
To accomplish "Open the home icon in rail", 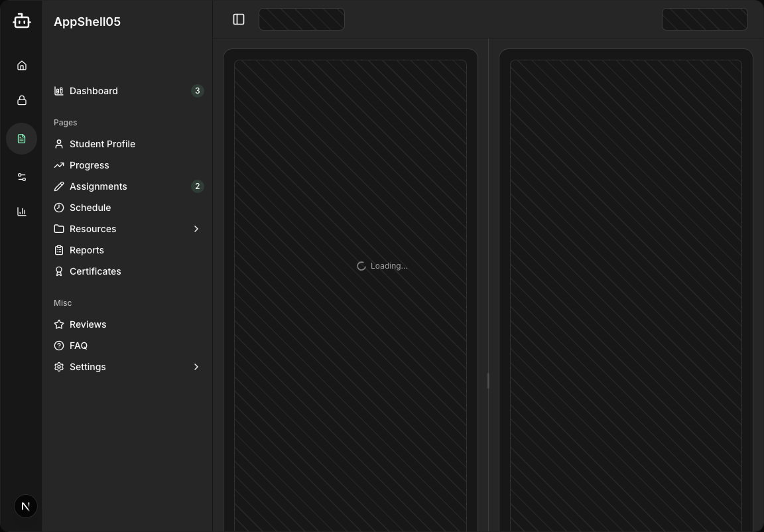I will click(22, 65).
